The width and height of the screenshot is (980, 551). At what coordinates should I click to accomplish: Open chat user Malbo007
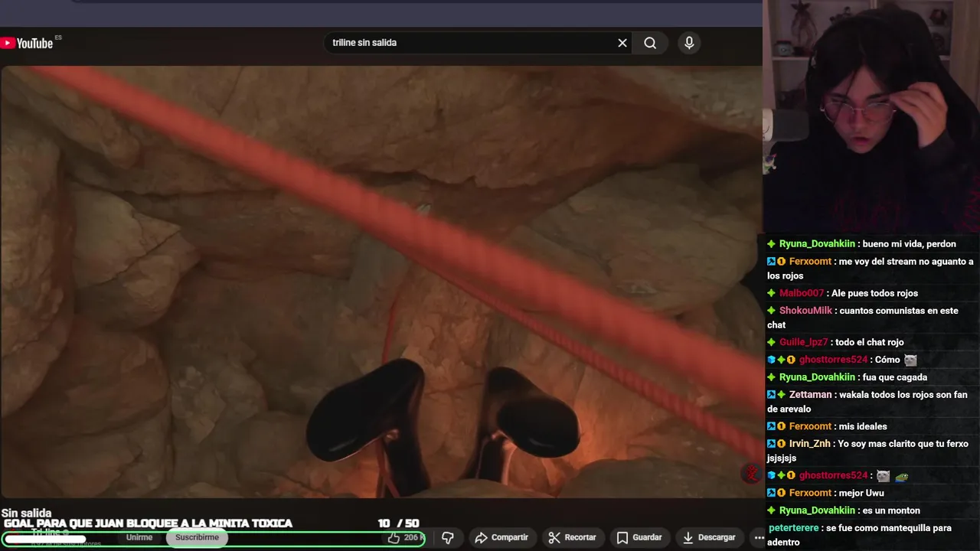pyautogui.click(x=802, y=293)
